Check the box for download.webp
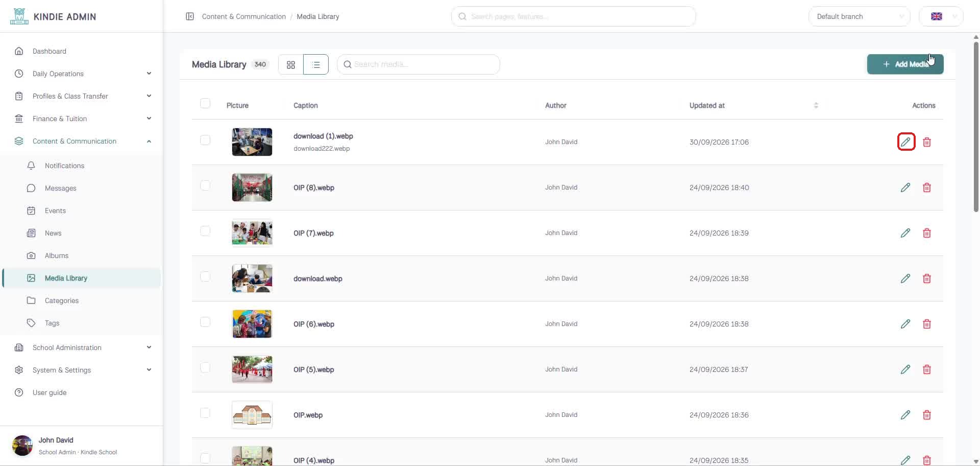 tap(205, 276)
